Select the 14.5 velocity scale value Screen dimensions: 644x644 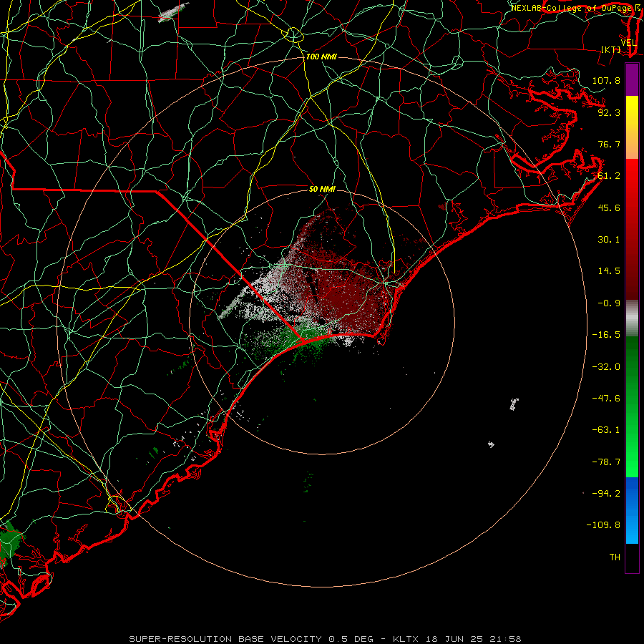[609, 271]
